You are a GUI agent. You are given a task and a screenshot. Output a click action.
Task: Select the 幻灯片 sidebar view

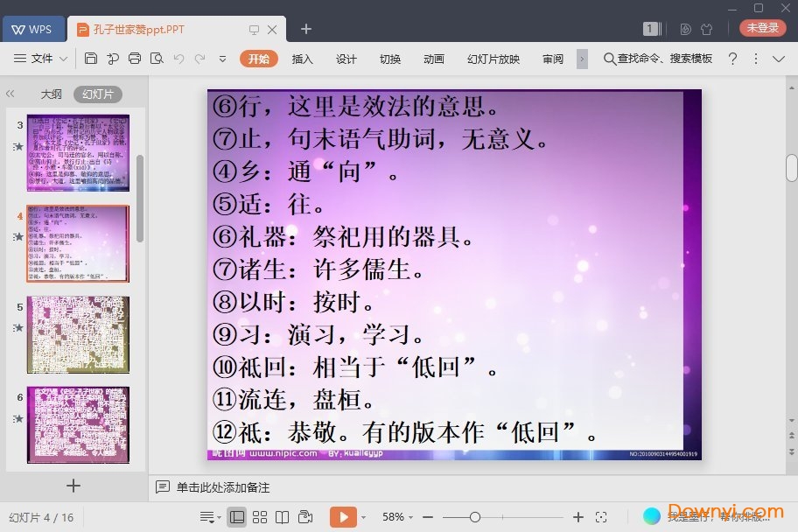(97, 94)
